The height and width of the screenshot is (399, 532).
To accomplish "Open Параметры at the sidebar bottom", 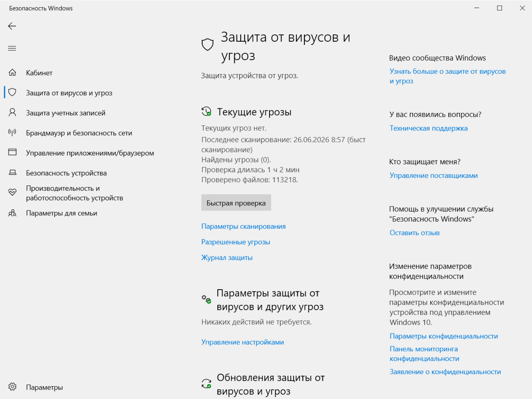I will point(44,387).
